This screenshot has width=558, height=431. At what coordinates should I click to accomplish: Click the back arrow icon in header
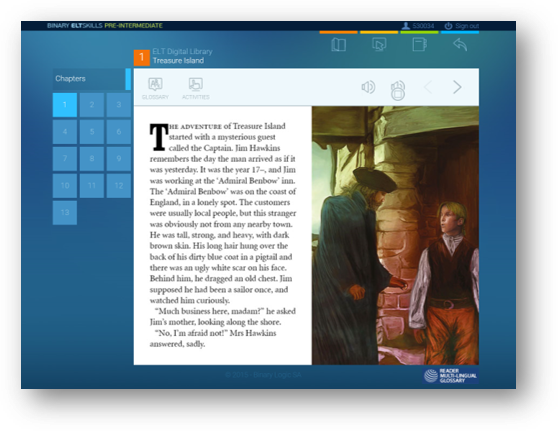point(460,45)
